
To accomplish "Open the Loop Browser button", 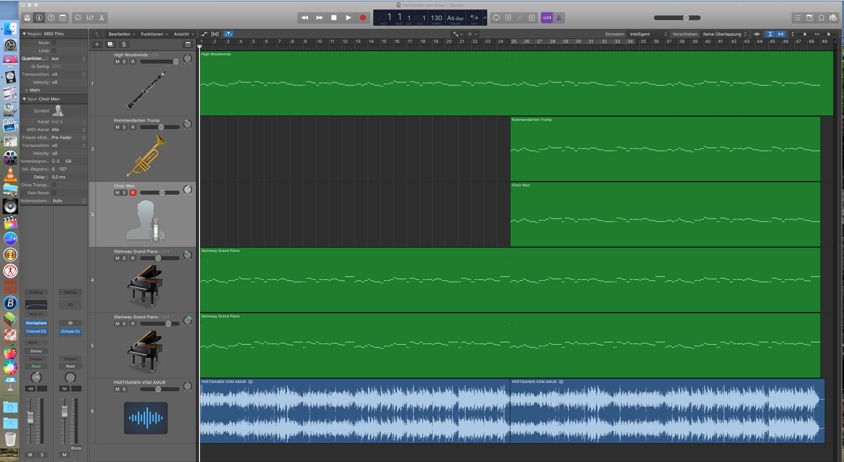I will click(x=821, y=18).
